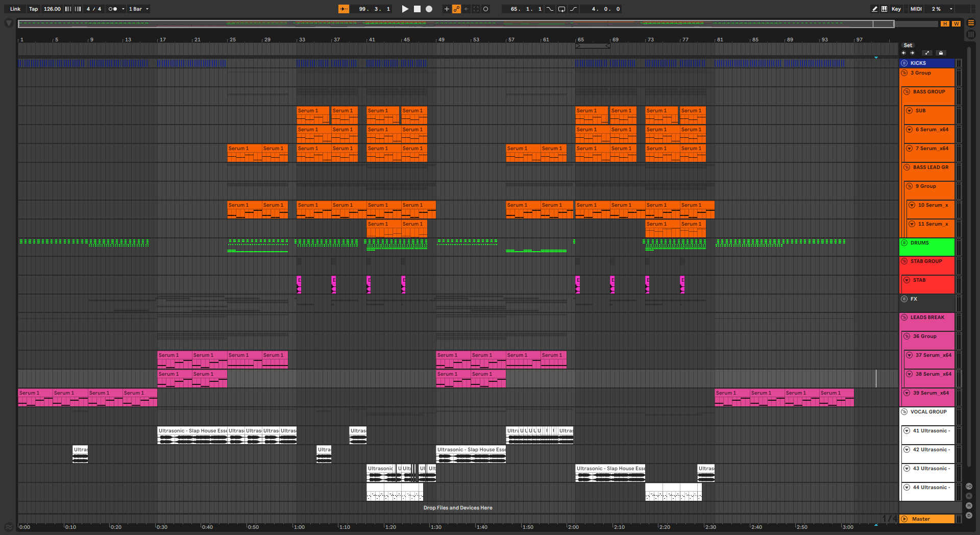This screenshot has height=535, width=980.
Task: Collapse the BASS GROUP track
Action: 907,92
